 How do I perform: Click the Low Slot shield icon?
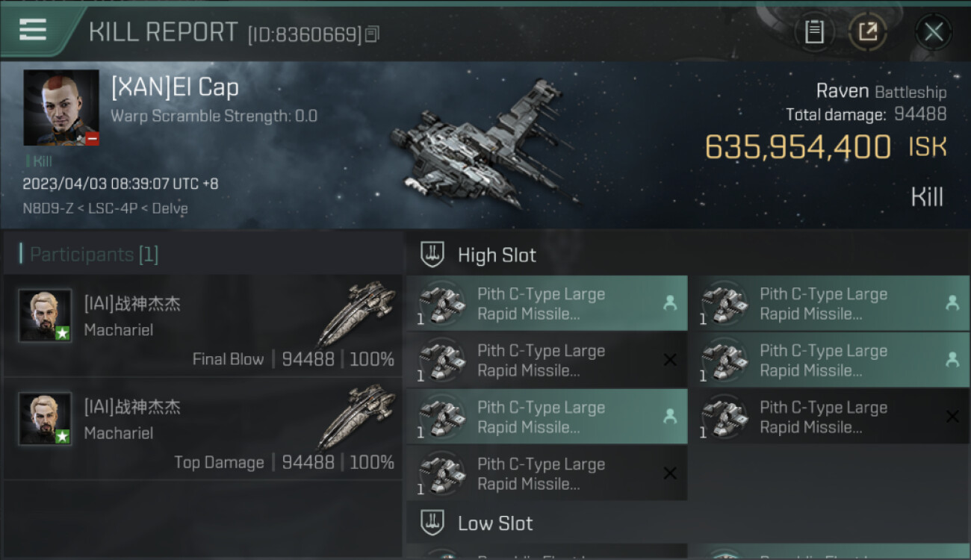pyautogui.click(x=432, y=522)
